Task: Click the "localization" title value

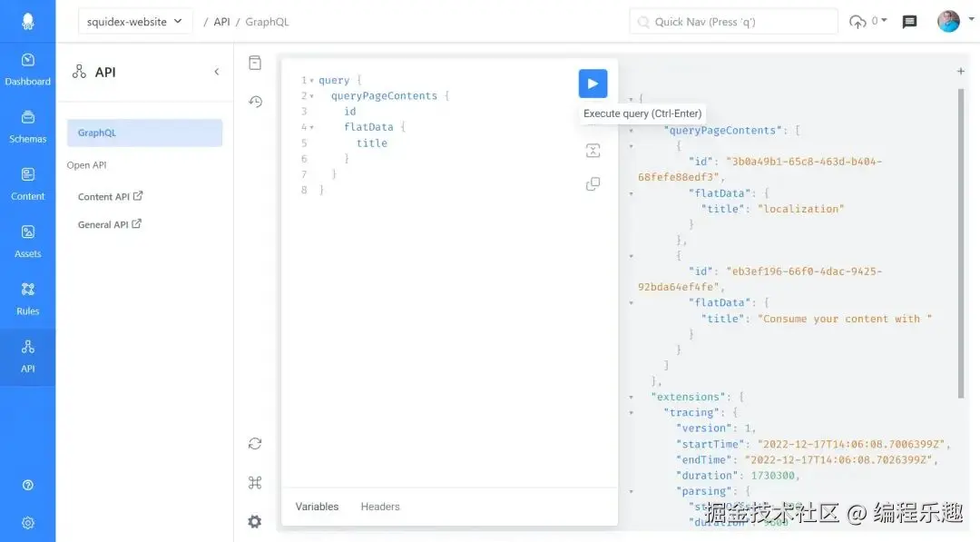Action: click(800, 209)
